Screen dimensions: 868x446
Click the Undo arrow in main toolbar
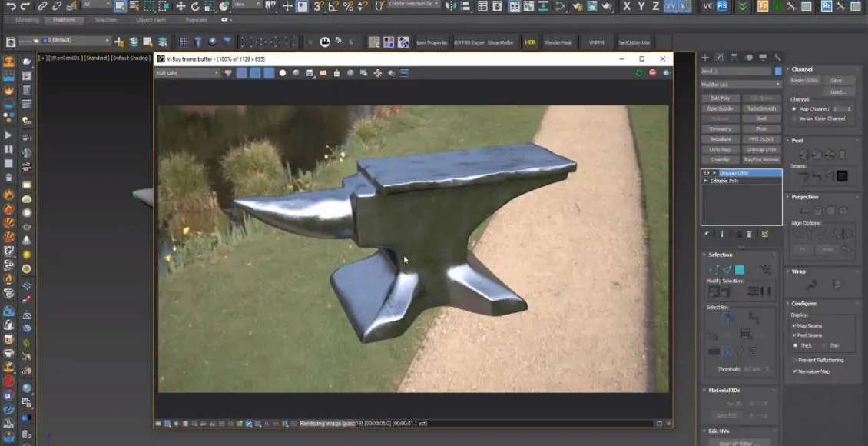click(x=11, y=6)
